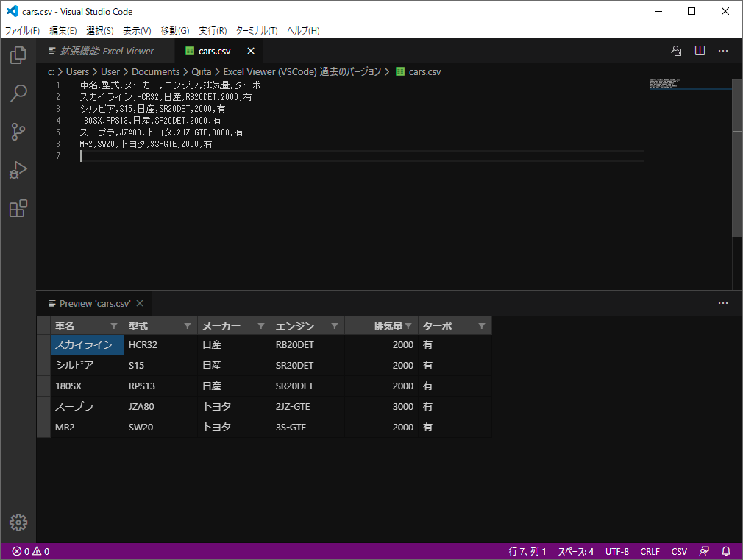Change indentation via スペース: 4
The image size is (743, 560).
click(576, 551)
